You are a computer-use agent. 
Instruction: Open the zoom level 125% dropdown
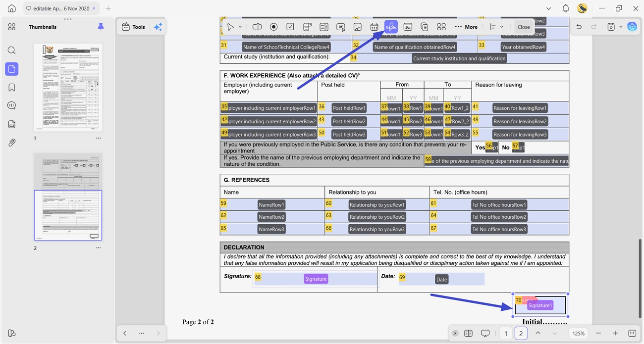tap(579, 333)
